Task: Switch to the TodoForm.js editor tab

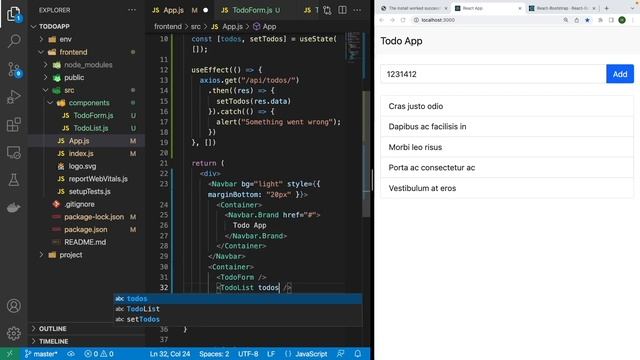Action: (x=252, y=10)
